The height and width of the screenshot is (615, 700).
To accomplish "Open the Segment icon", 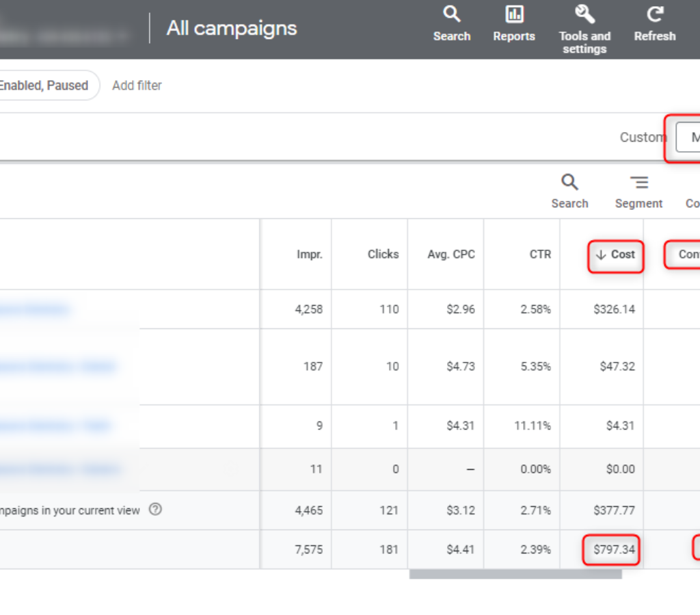I will [x=638, y=183].
